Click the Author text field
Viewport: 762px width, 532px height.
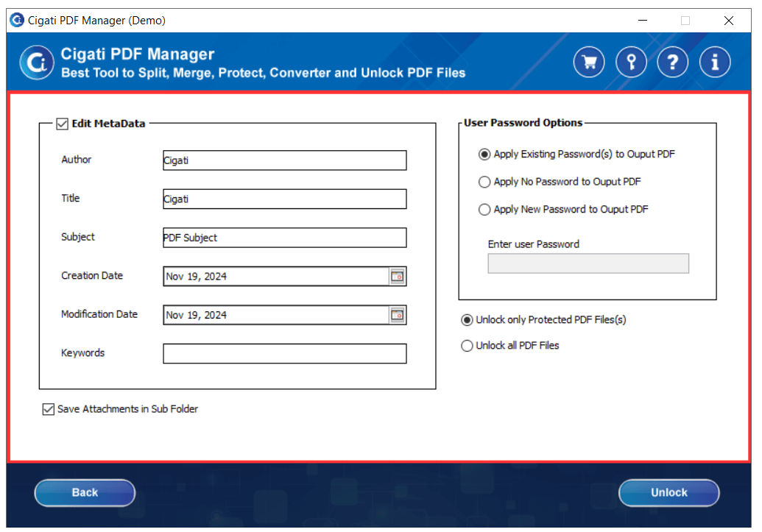coord(285,160)
